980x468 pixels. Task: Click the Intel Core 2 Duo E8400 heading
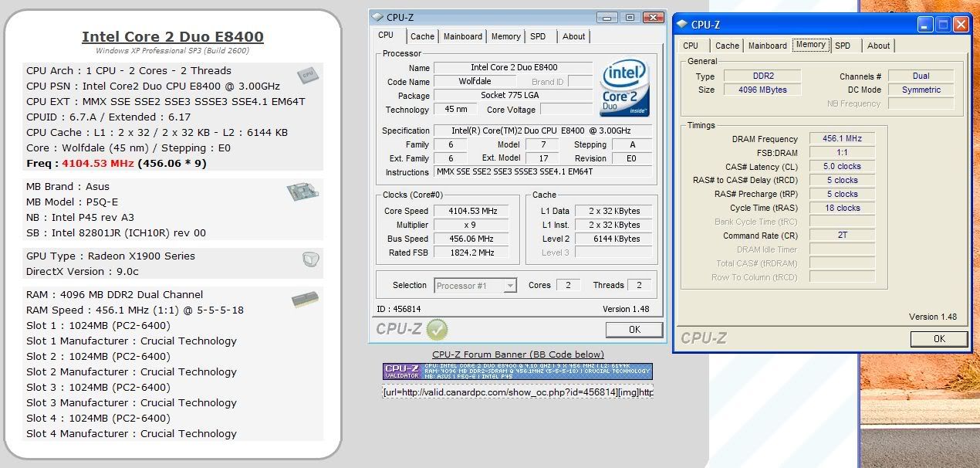pyautogui.click(x=173, y=36)
